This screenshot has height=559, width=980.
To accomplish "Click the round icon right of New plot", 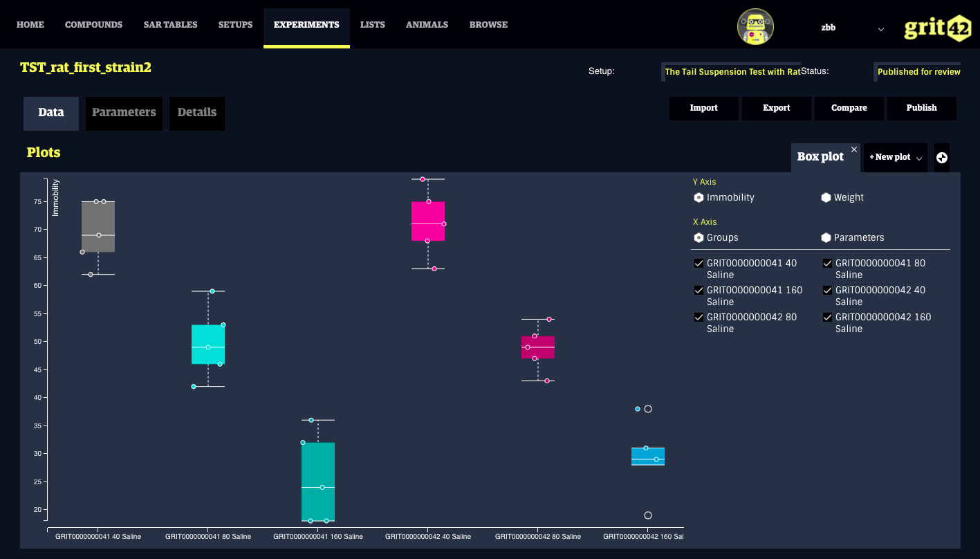I will [x=941, y=158].
